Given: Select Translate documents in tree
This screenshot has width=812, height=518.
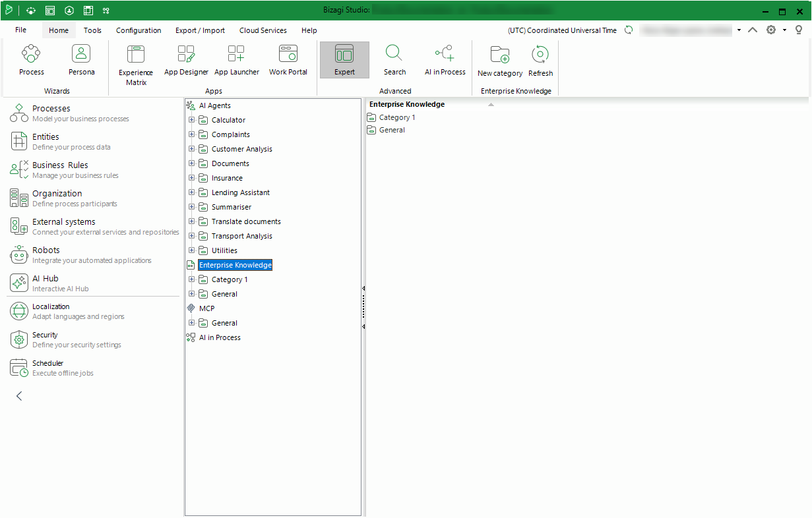Looking at the screenshot, I should 246,221.
